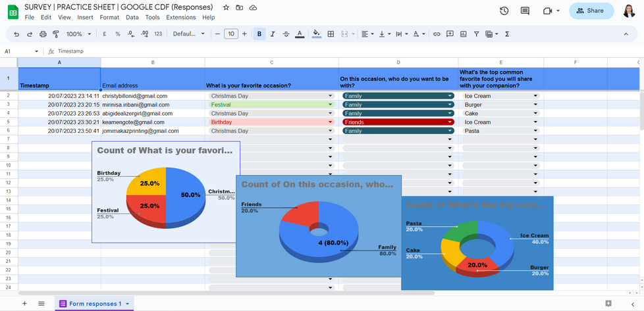
Task: Open the comment history icon
Action: [x=525, y=11]
